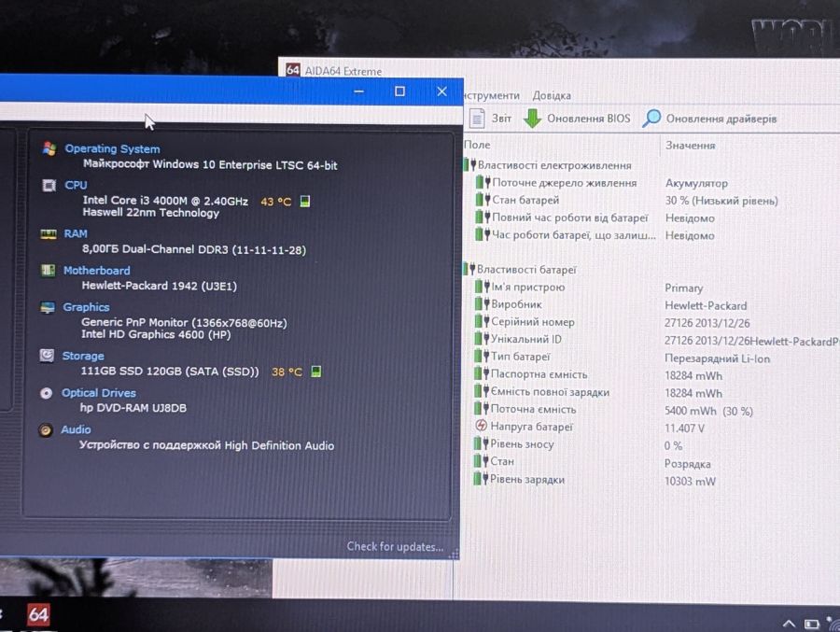
Task: Click the Акумулятор value
Action: (696, 183)
